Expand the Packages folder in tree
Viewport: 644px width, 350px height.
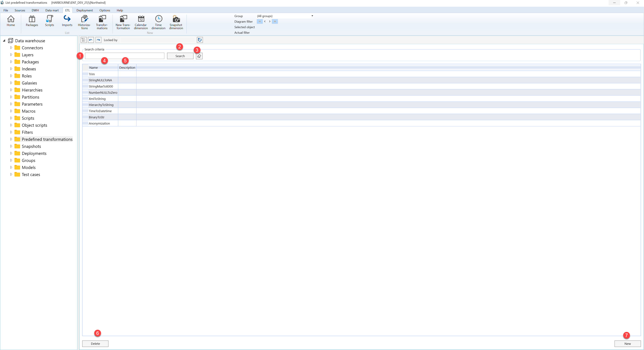pos(11,62)
